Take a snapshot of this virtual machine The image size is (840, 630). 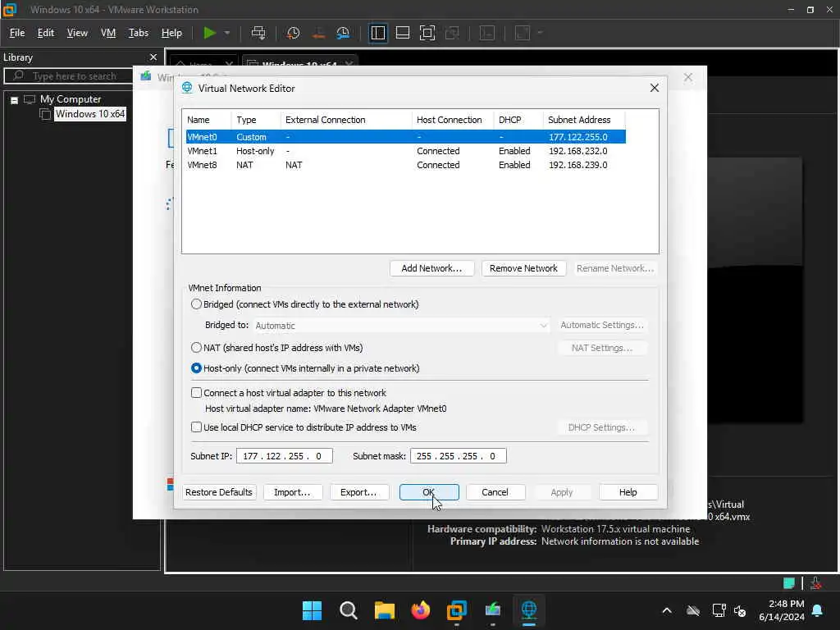pyautogui.click(x=293, y=33)
